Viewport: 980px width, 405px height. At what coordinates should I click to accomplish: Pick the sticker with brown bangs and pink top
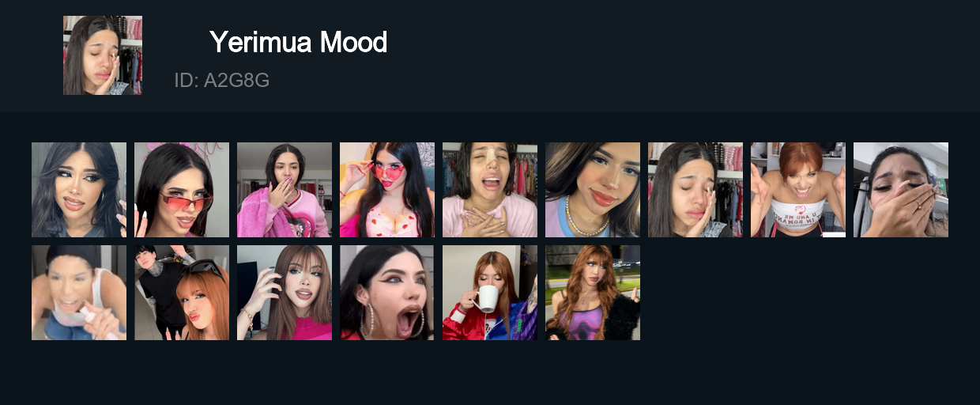tap(285, 293)
